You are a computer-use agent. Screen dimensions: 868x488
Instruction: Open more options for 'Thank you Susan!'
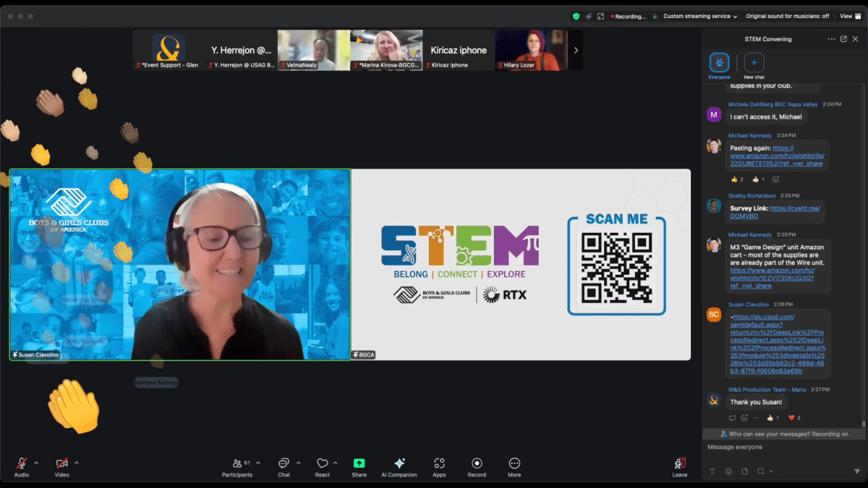754,418
